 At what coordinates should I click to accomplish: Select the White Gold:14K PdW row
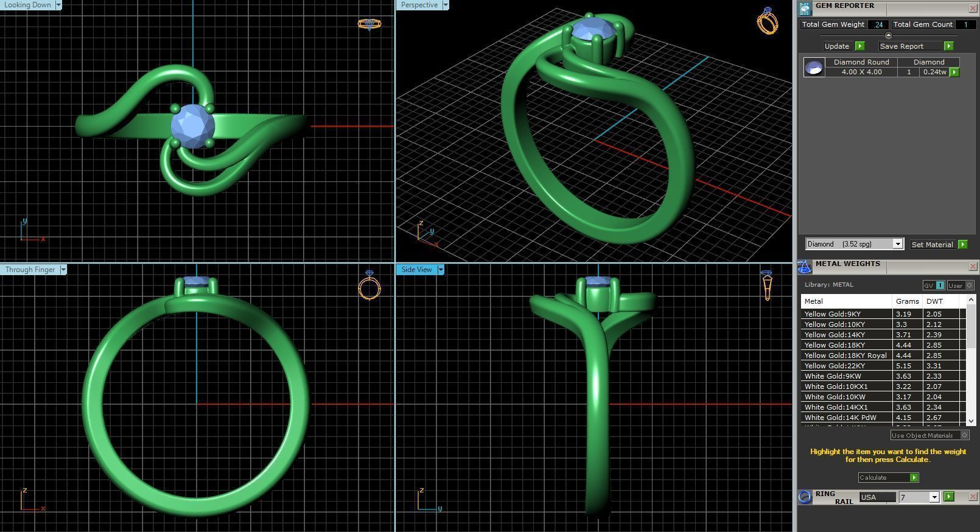click(x=883, y=418)
